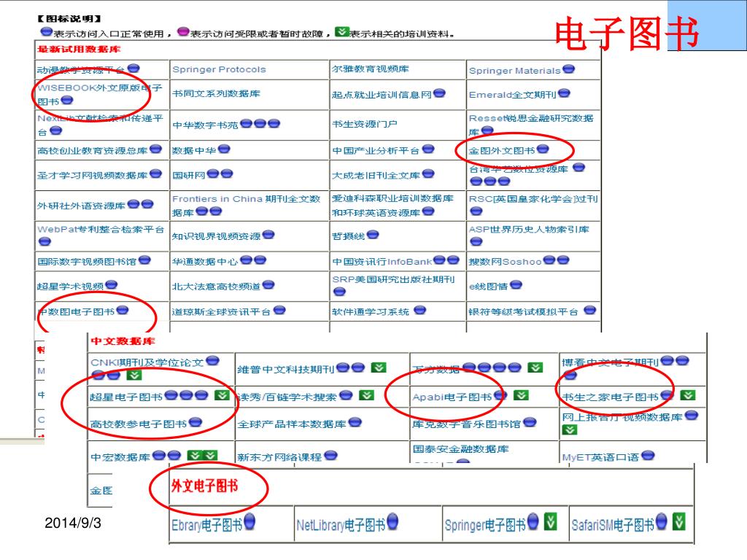Click the blue icon beside 中国产业分析平台
This screenshot has width=747, height=560.
pos(428,149)
